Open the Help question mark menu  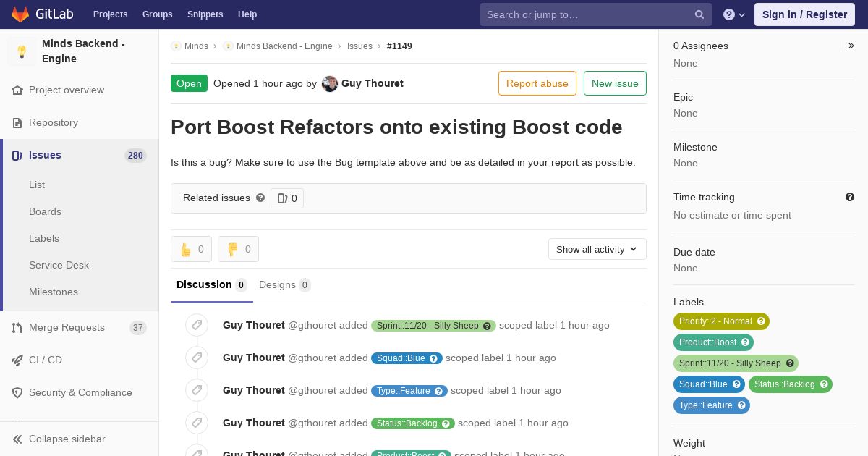734,14
